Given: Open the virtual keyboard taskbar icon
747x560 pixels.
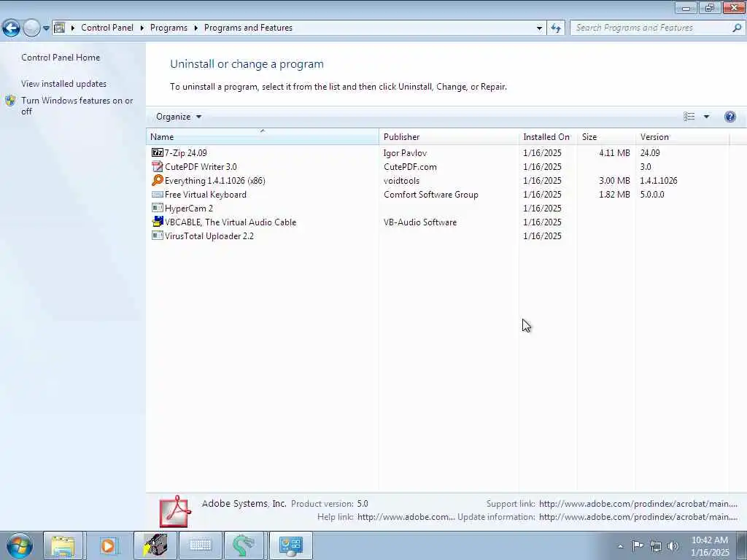Looking at the screenshot, I should tap(200, 545).
